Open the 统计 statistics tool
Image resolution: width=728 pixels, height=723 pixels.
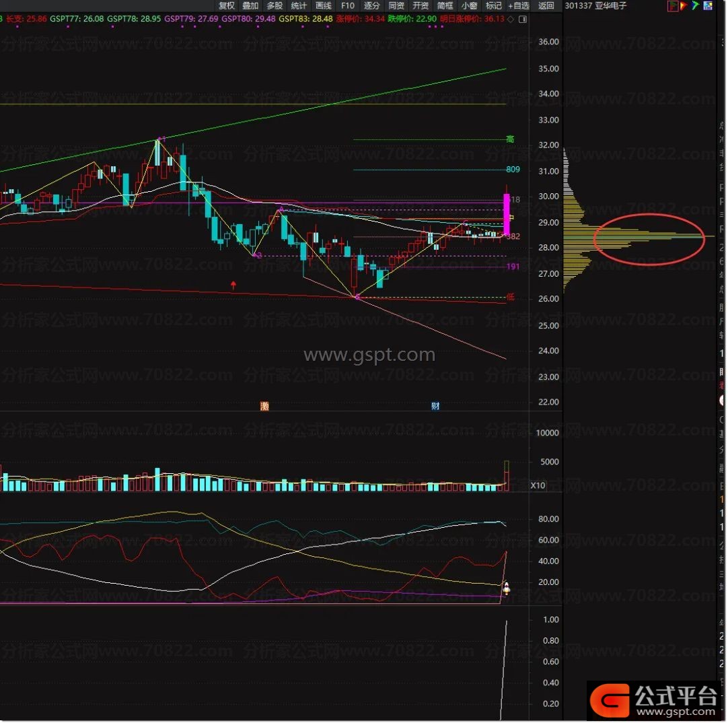pyautogui.click(x=299, y=6)
